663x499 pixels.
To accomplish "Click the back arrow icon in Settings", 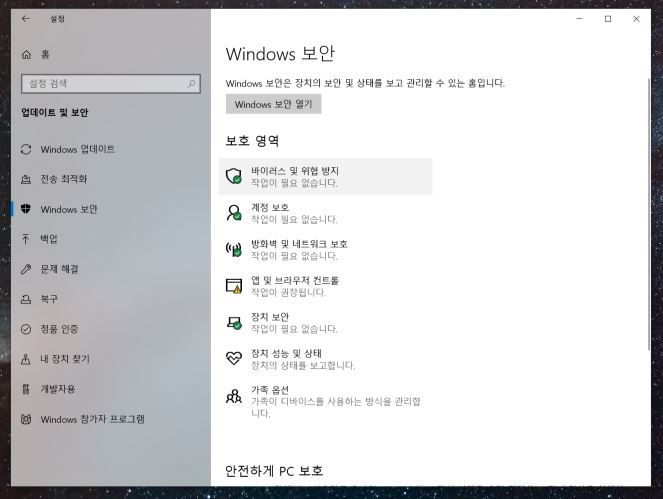I will (26, 19).
